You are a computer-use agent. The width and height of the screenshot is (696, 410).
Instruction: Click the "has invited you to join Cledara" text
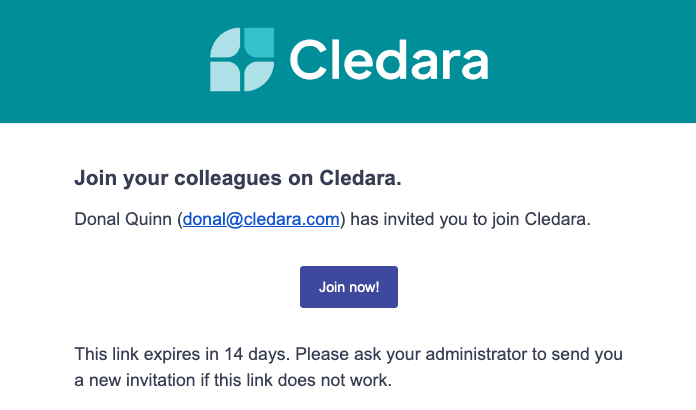[470, 219]
